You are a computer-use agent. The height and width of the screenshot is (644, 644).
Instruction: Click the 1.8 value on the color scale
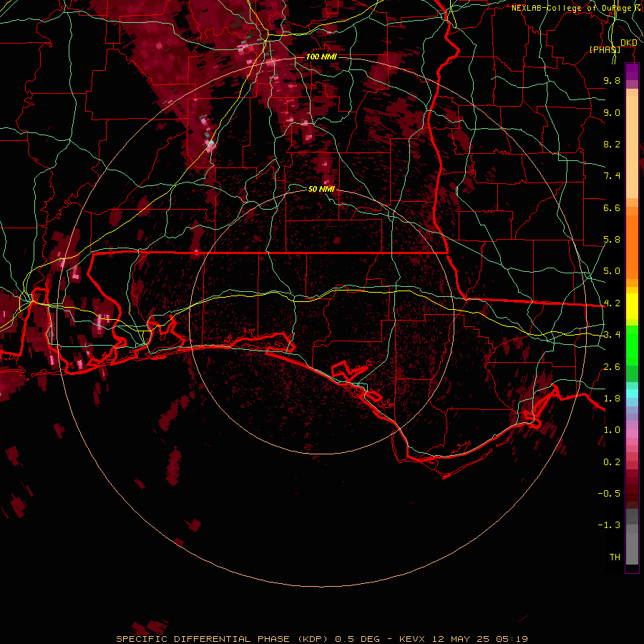612,399
